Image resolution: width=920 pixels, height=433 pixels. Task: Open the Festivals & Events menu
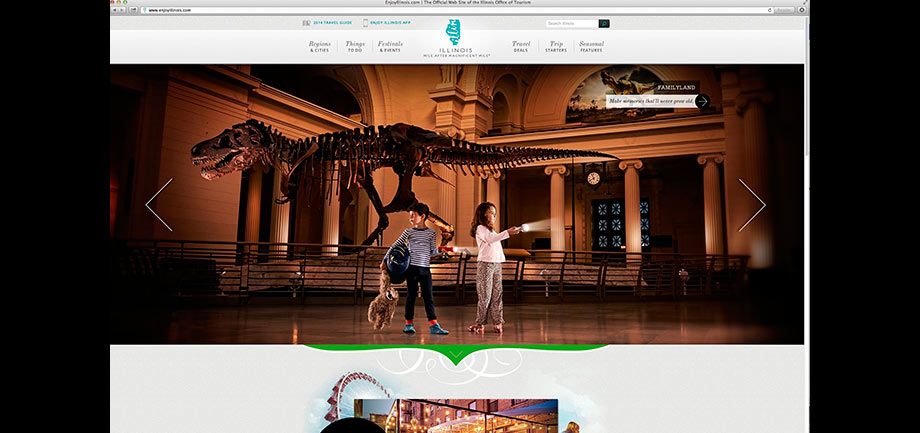pyautogui.click(x=390, y=46)
